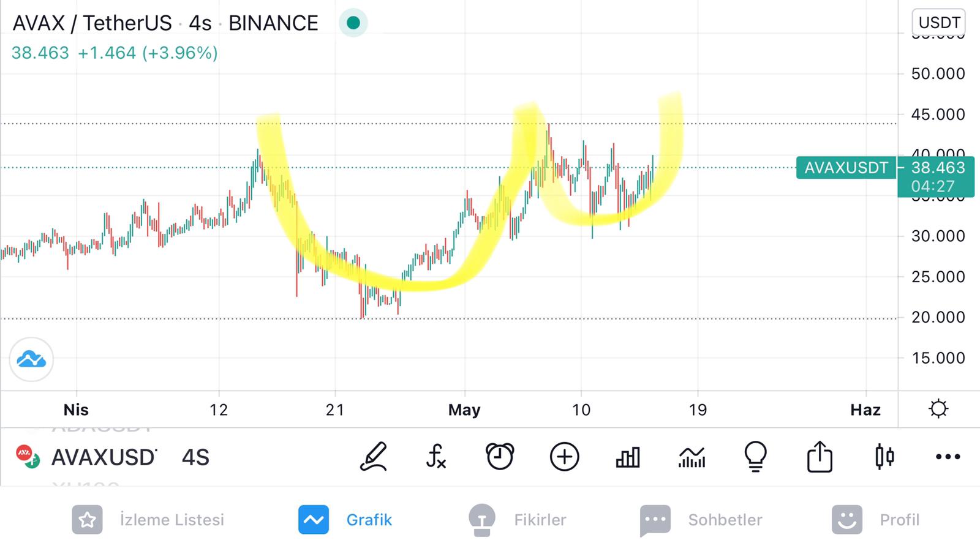This screenshot has height=551, width=980.
Task: Create a price alert with alarm clock icon
Action: (x=500, y=456)
